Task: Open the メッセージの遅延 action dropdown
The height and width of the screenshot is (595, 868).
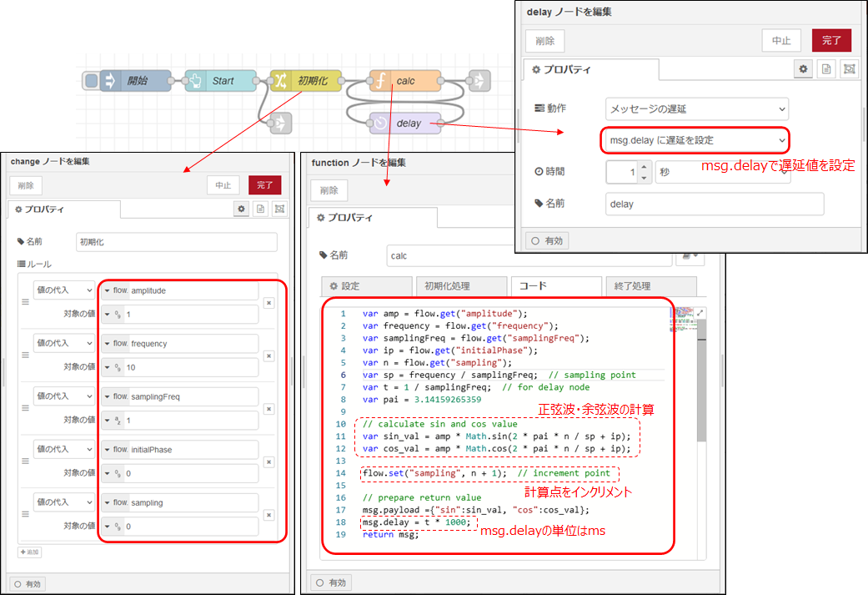Action: pos(696,108)
